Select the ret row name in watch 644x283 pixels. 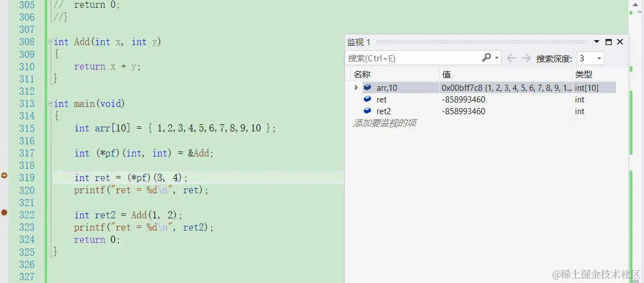[x=382, y=99]
